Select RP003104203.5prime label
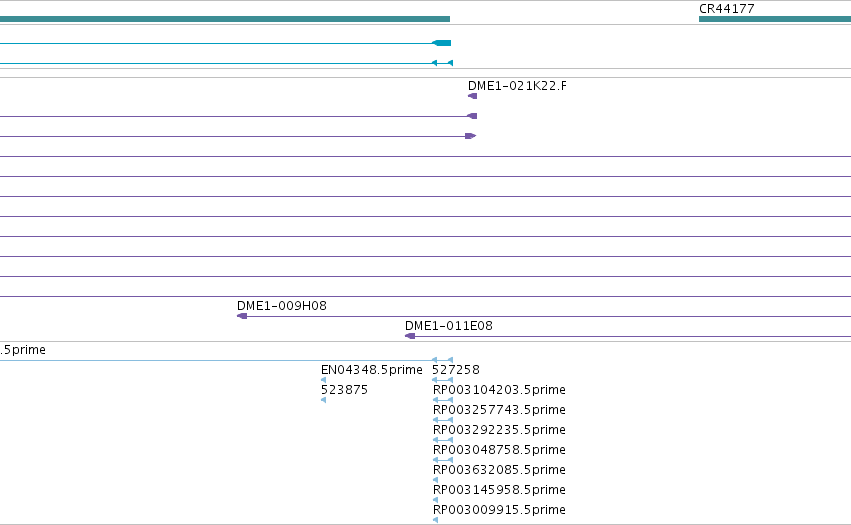 (499, 390)
